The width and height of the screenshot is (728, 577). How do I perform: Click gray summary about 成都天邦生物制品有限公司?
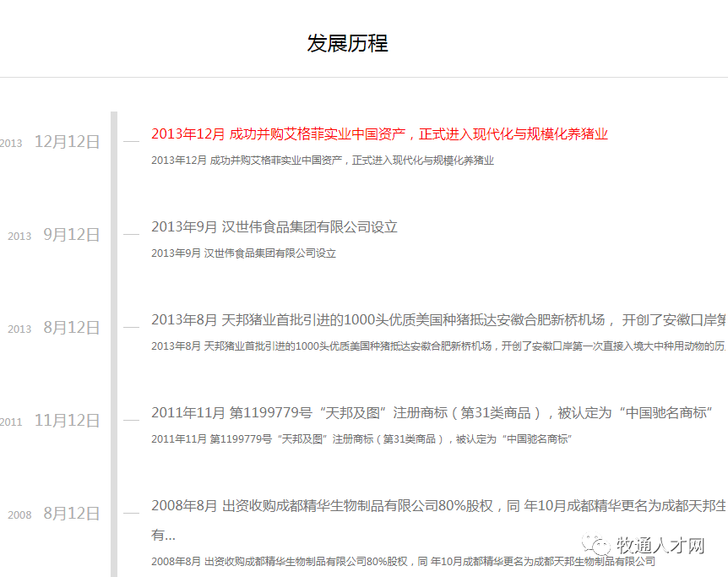coord(404,561)
